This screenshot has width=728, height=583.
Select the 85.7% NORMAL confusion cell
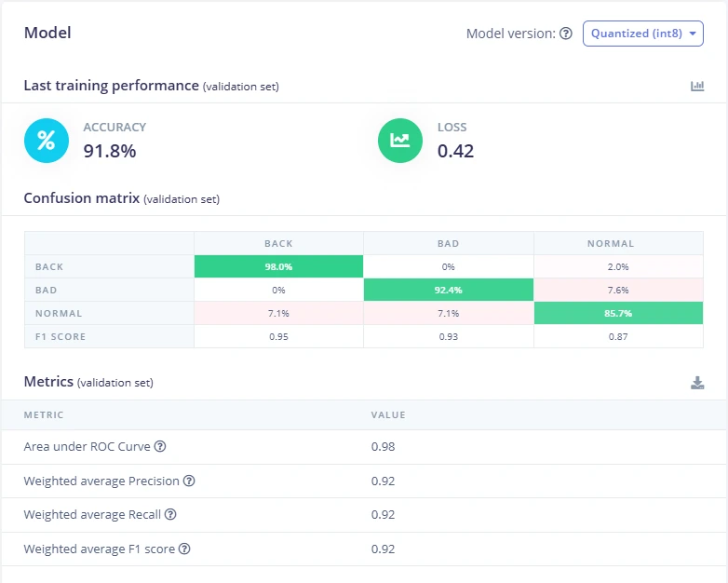618,313
